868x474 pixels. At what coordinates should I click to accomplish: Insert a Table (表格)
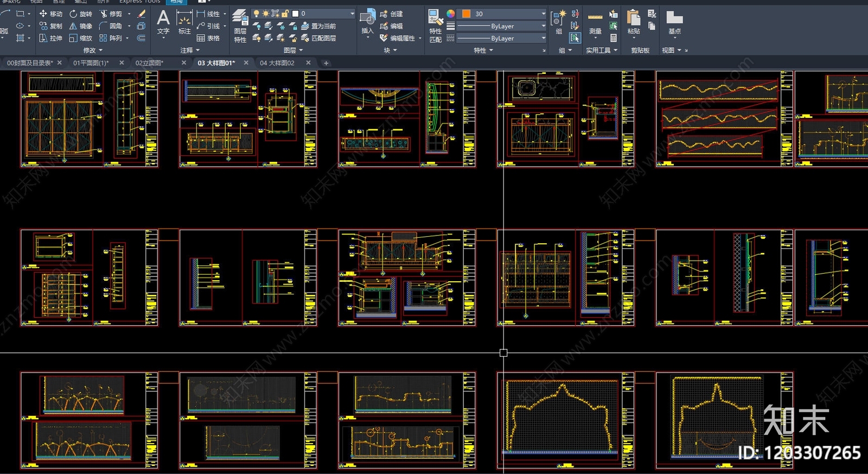click(208, 39)
